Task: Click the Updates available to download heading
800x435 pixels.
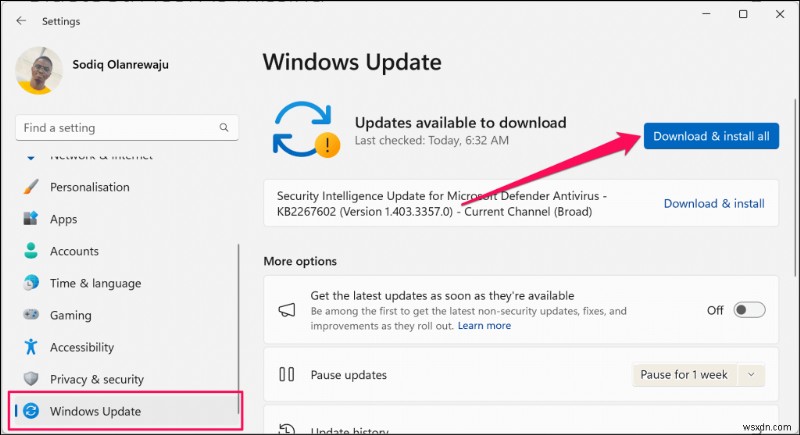Action: click(x=461, y=122)
